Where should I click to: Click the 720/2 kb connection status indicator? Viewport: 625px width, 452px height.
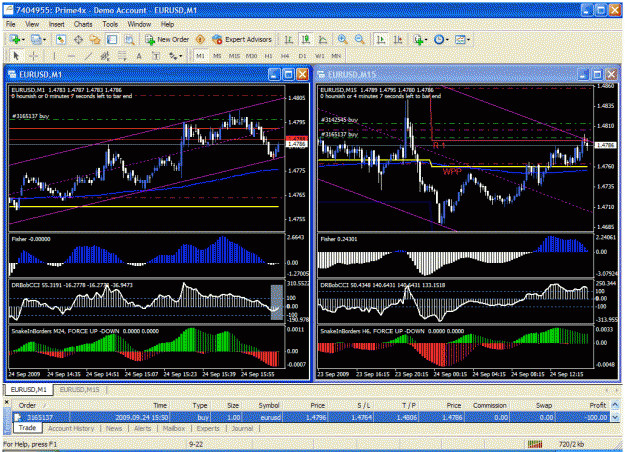571,444
